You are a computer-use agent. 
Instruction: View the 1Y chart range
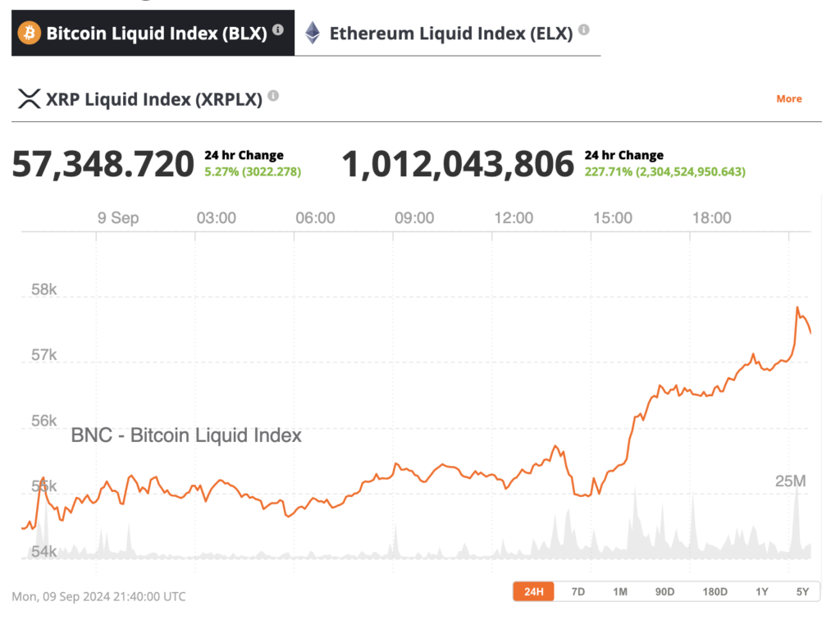[762, 591]
